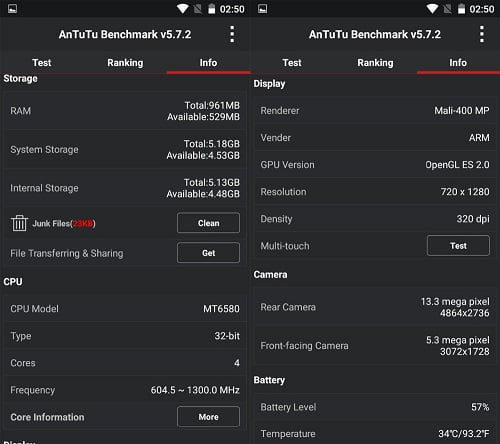Clean the junk files
This screenshot has height=444, width=500.
click(x=208, y=223)
